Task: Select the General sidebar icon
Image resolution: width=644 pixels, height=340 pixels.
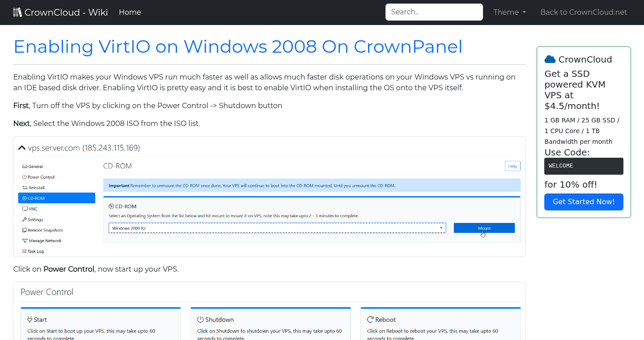Action: (25, 166)
